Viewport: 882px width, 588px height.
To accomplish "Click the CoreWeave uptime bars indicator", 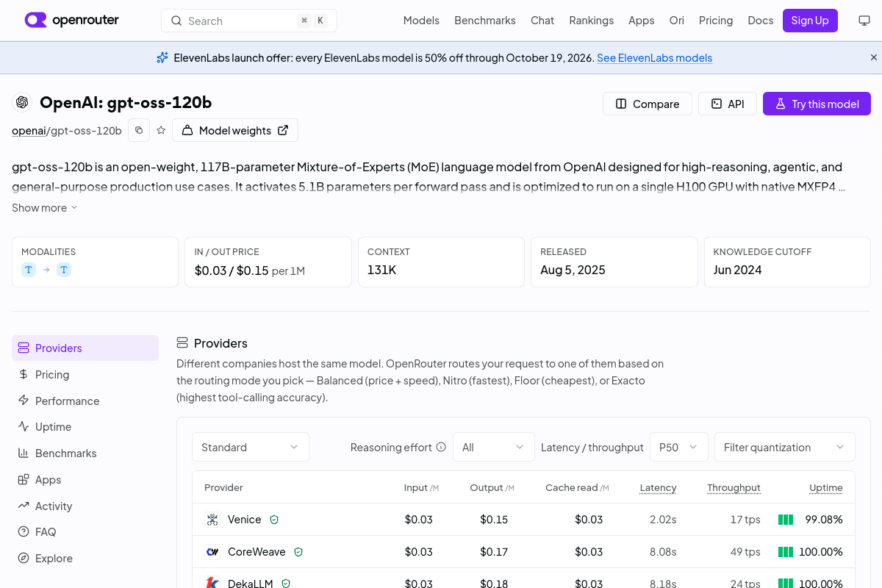I will tap(786, 552).
